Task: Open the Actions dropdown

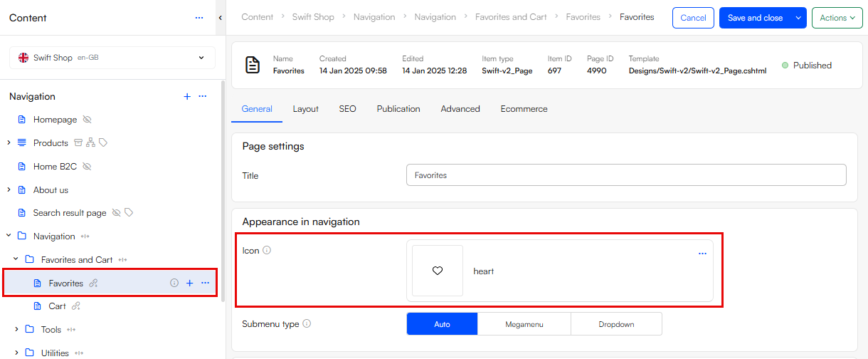Action: (x=837, y=18)
